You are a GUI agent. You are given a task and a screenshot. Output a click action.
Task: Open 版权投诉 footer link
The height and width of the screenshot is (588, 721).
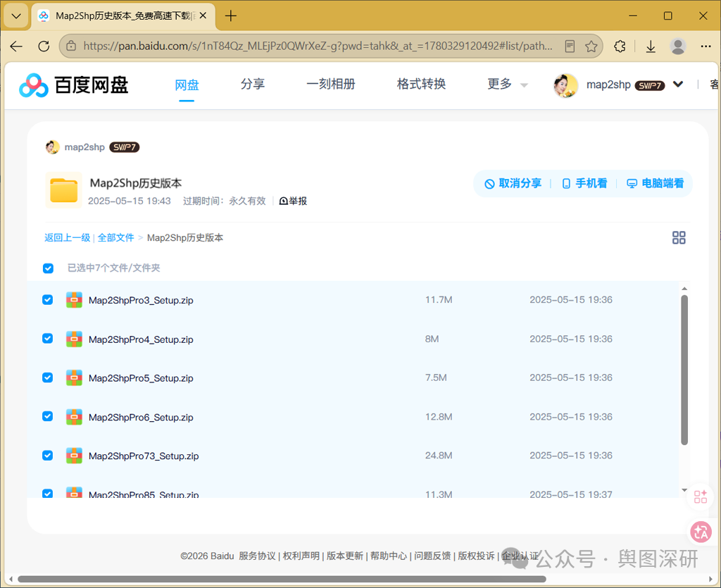click(477, 556)
